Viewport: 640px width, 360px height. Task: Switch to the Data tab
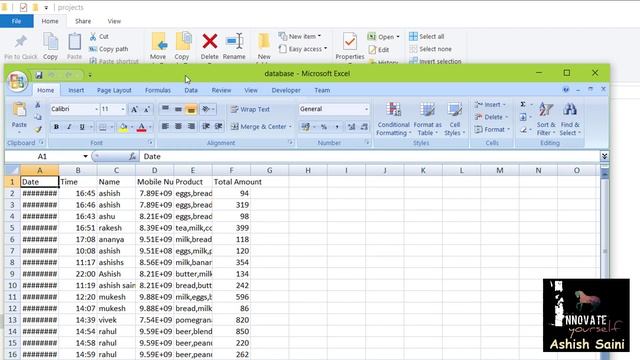click(x=191, y=90)
